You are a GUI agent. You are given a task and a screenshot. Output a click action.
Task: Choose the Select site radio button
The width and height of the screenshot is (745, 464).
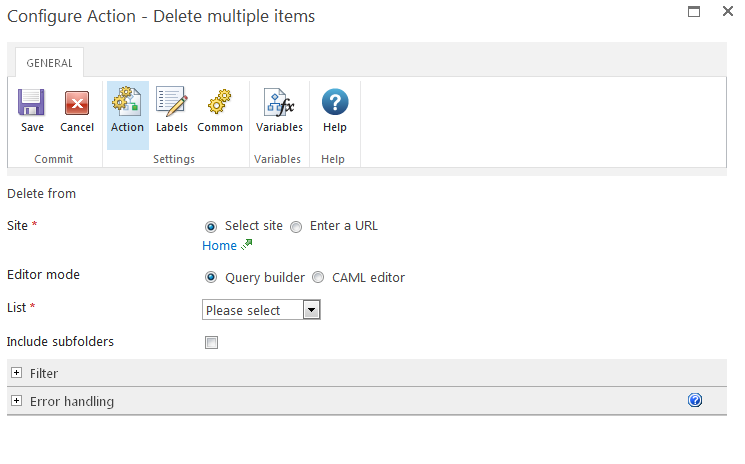(211, 226)
